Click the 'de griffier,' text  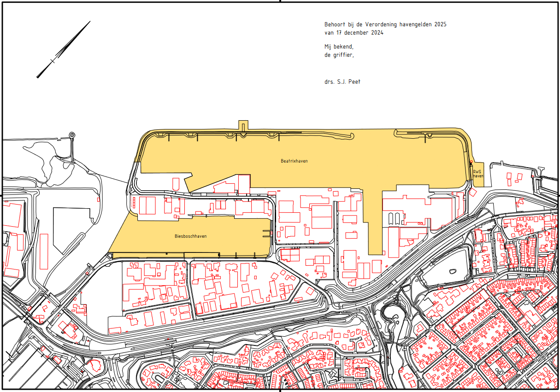[339, 55]
